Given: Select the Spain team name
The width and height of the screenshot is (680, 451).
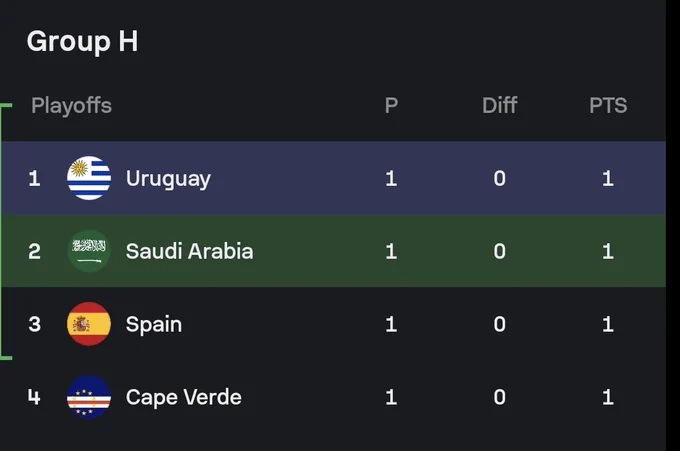Looking at the screenshot, I should (154, 325).
